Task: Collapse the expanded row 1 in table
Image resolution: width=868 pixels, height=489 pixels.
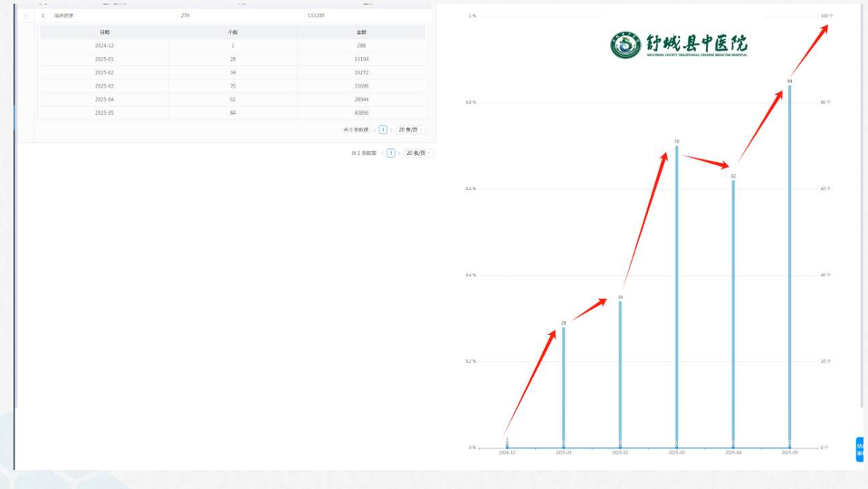Action: tap(26, 15)
